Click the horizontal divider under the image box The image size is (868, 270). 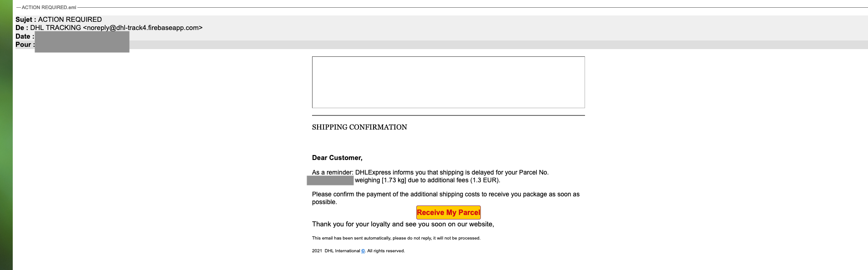pyautogui.click(x=448, y=115)
